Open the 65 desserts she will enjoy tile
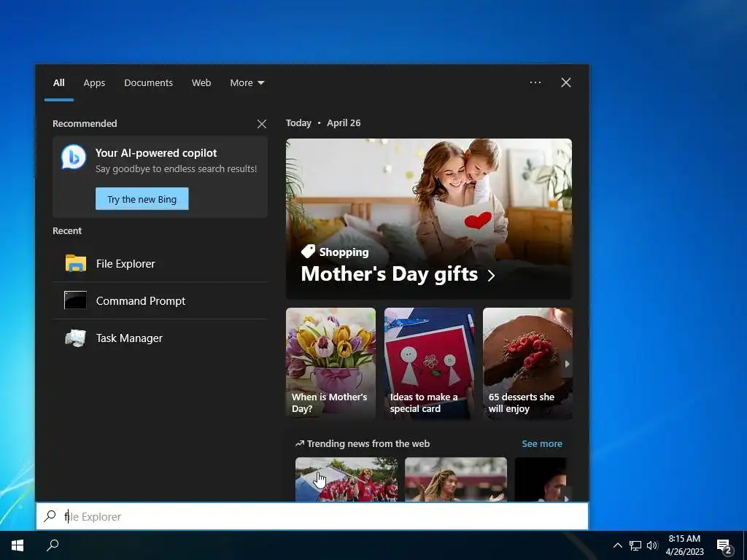Image resolution: width=747 pixels, height=560 pixels. tap(527, 363)
